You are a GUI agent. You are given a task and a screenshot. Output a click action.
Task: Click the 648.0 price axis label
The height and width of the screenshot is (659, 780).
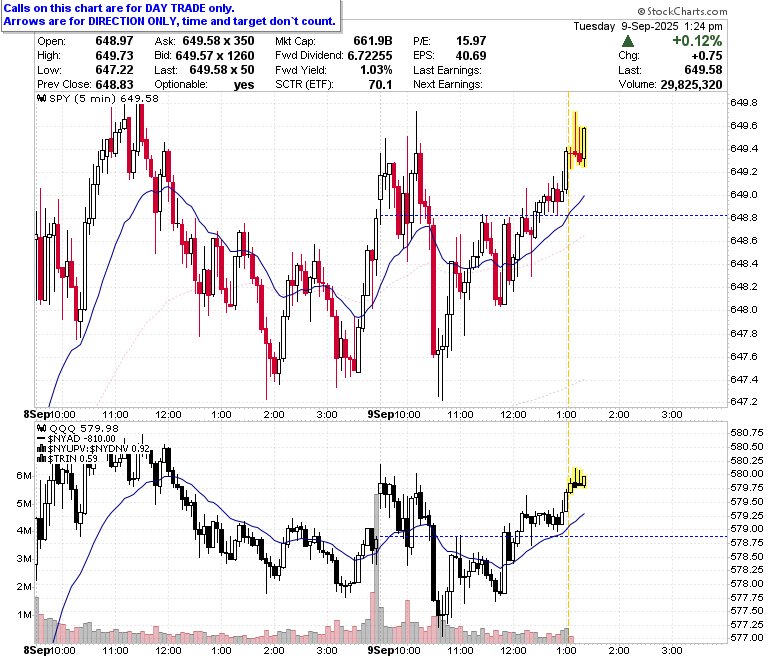click(x=744, y=309)
